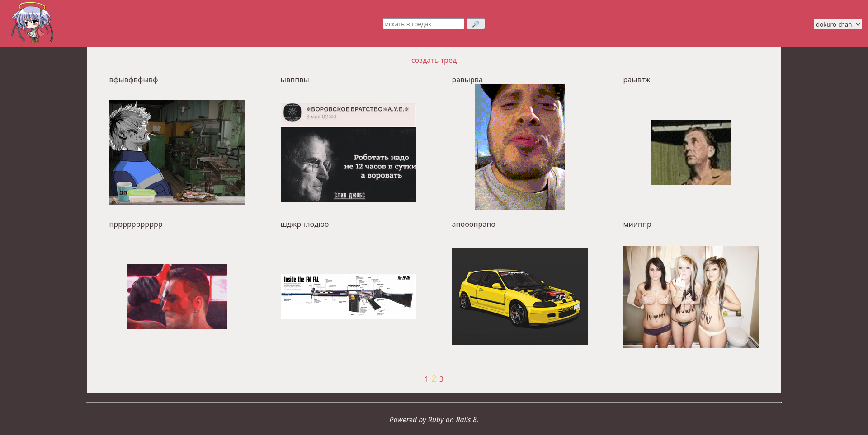The height and width of the screenshot is (435, 868).
Task: Open thread titled 'равырва'
Action: click(467, 80)
